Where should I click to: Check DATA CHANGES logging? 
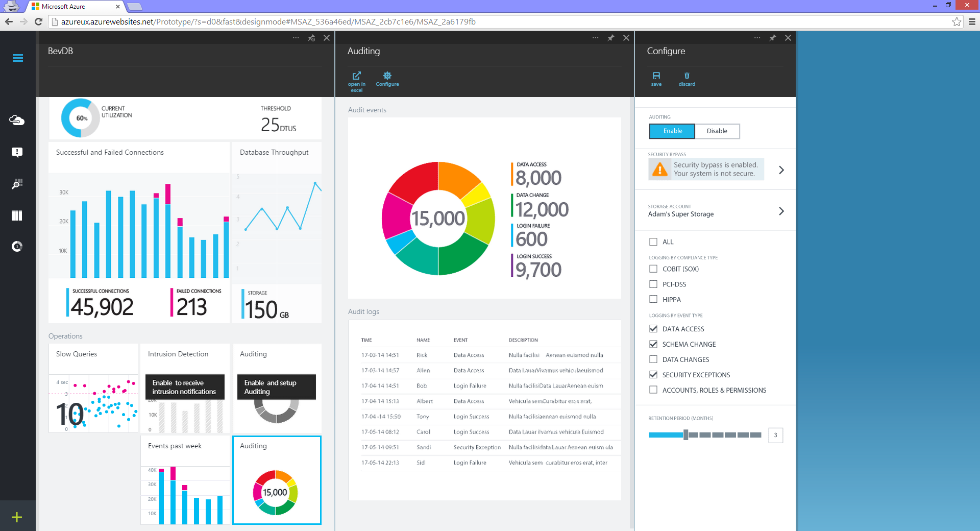point(653,359)
